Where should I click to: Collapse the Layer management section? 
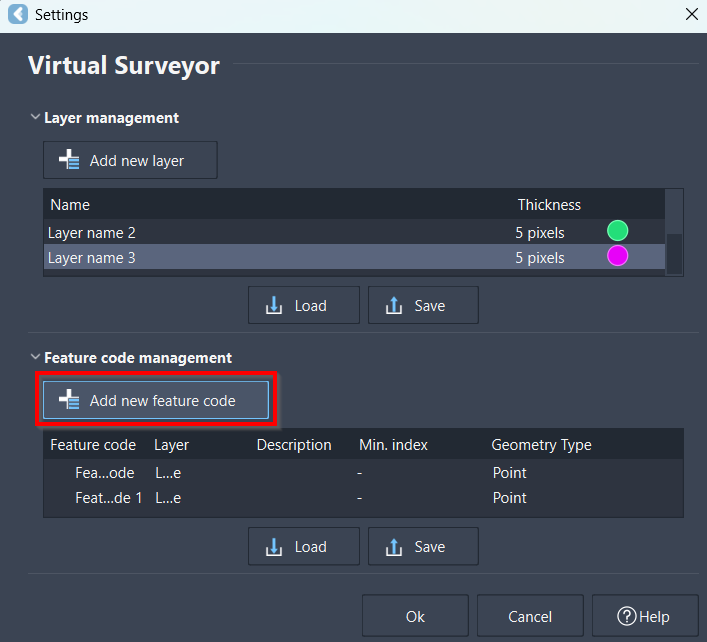point(35,117)
